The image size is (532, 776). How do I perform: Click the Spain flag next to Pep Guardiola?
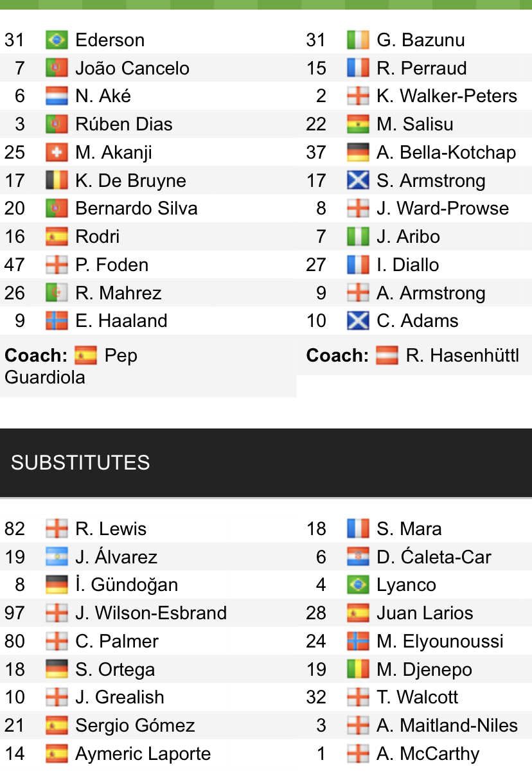[85, 355]
